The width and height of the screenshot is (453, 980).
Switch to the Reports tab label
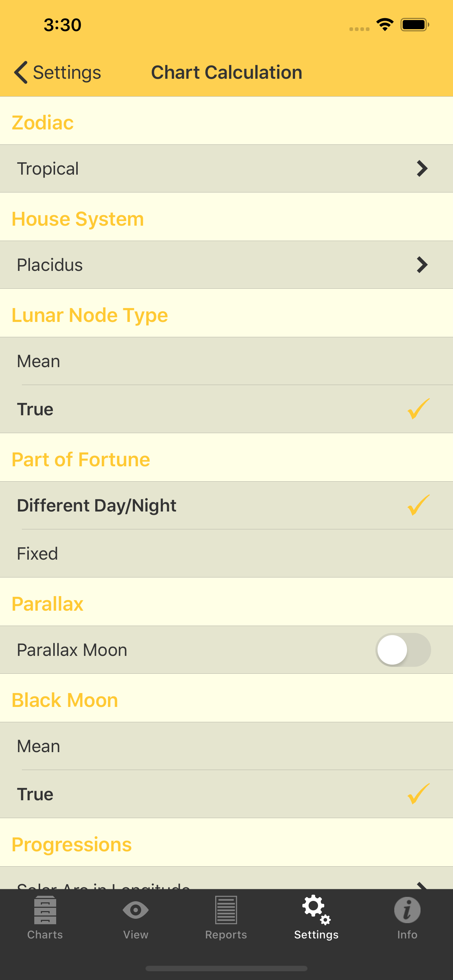[226, 935]
